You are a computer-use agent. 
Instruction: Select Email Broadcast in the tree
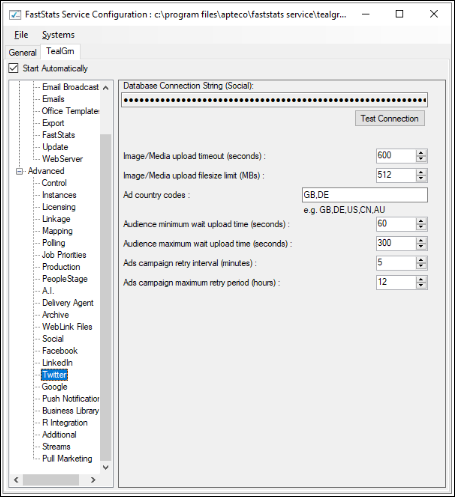70,87
